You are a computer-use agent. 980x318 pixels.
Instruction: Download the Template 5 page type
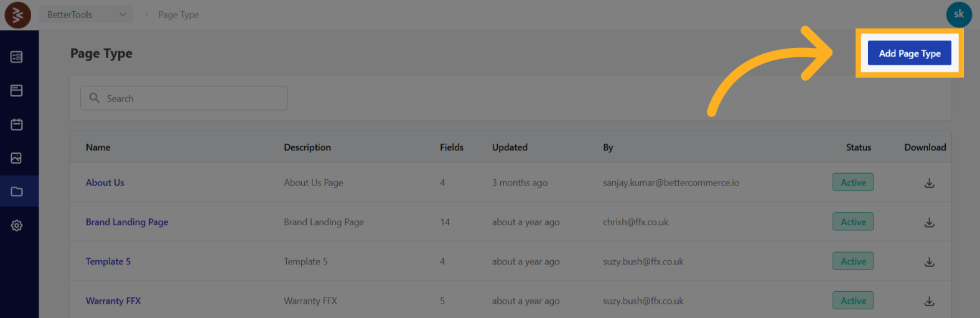point(929,262)
